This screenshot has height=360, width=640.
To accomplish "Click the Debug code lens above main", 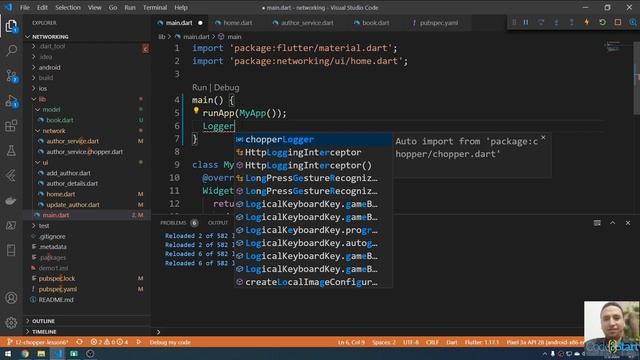I will [x=227, y=87].
